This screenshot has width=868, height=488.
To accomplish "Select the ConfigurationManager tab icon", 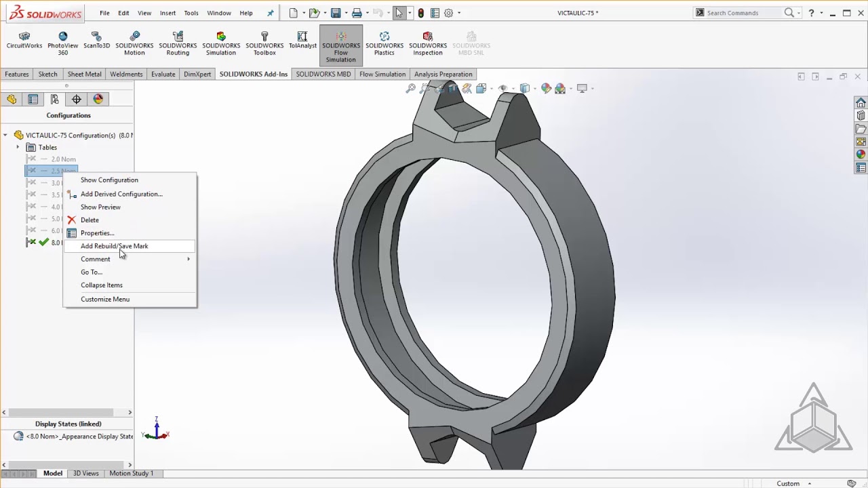I will click(x=55, y=99).
